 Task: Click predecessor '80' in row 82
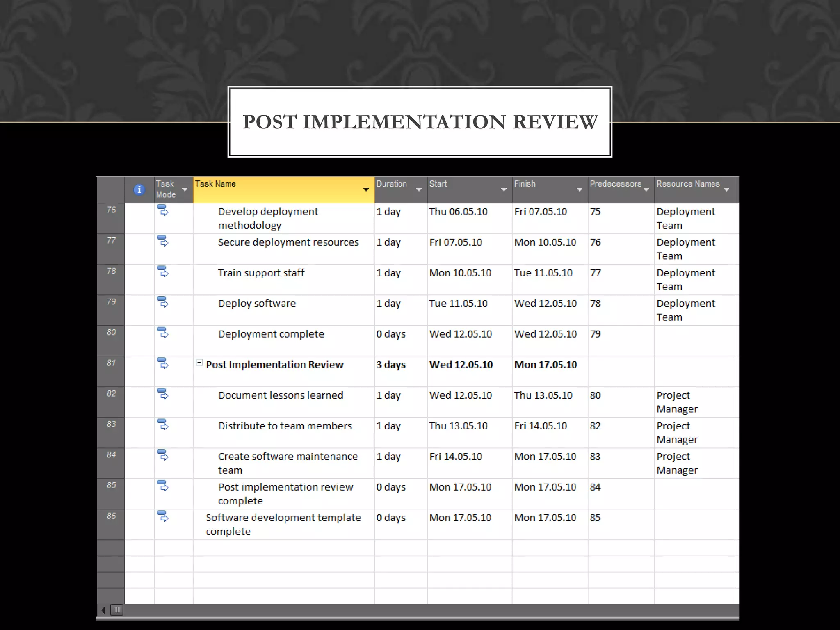(595, 395)
